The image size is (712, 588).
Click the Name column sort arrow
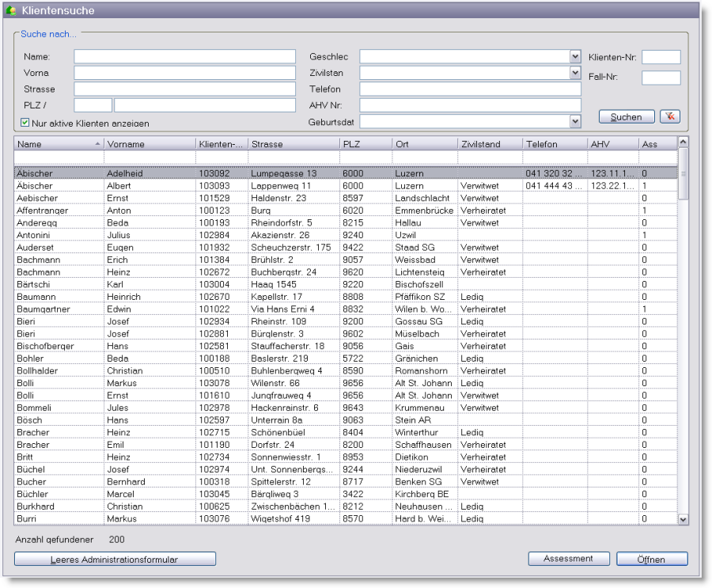click(x=97, y=144)
